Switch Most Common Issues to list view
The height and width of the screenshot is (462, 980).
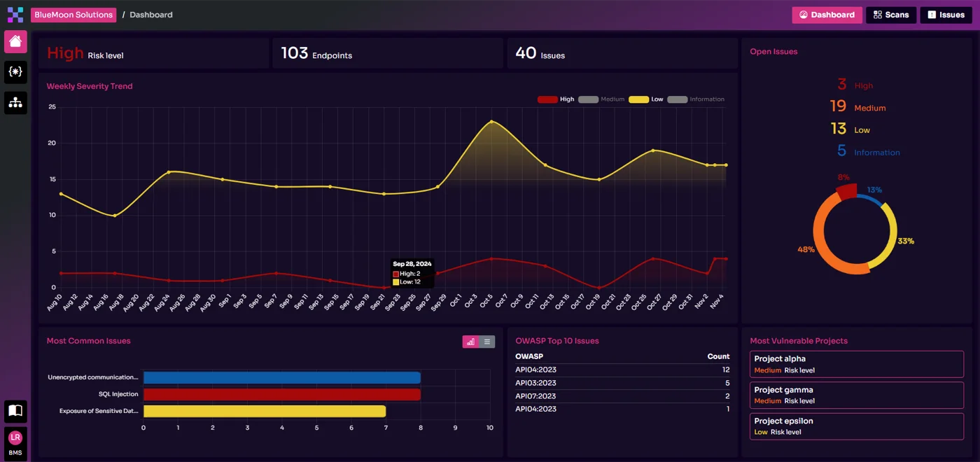tap(486, 341)
